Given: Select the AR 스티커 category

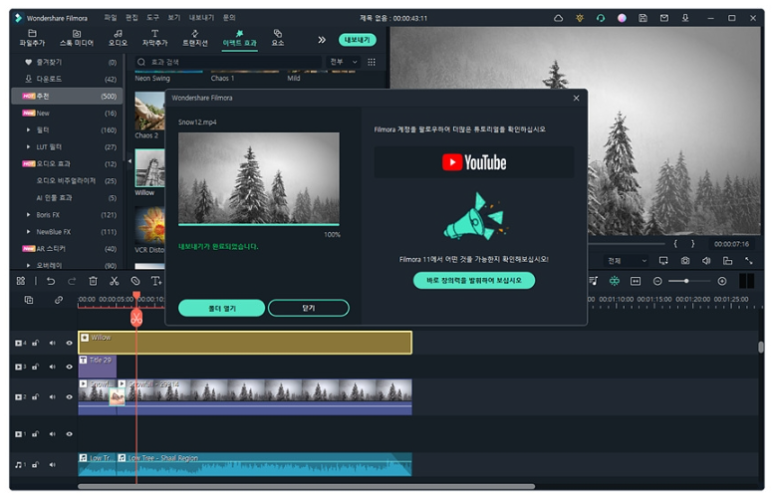Looking at the screenshot, I should click(69, 248).
